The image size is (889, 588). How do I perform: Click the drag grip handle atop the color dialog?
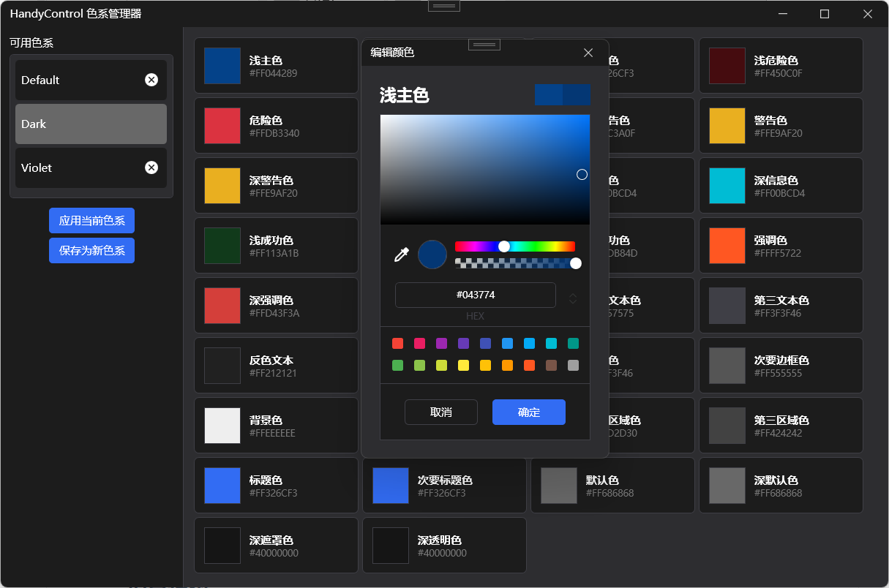[x=484, y=44]
